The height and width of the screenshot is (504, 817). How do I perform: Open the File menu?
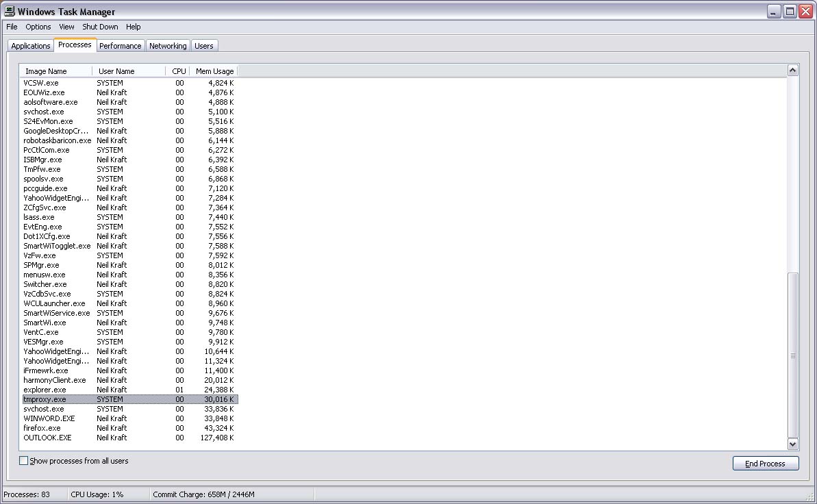tap(12, 27)
